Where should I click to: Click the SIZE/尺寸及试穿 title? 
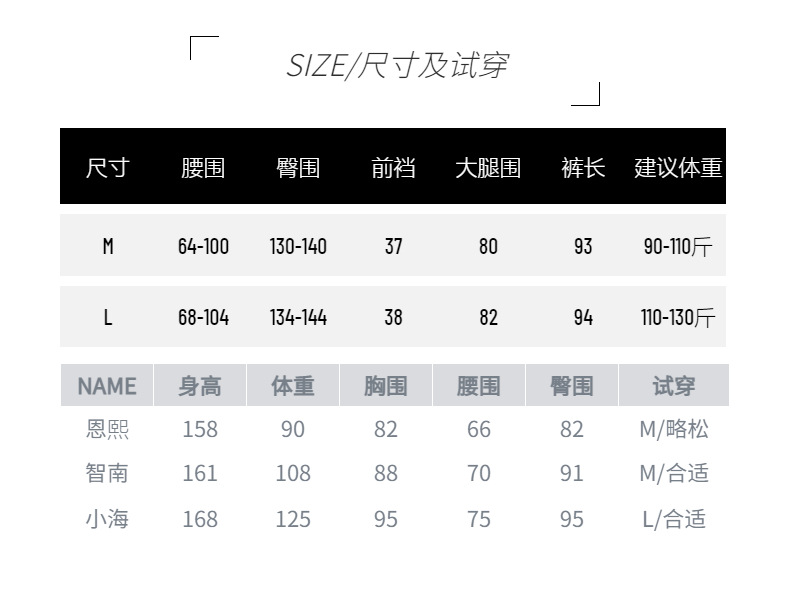pyautogui.click(x=397, y=66)
